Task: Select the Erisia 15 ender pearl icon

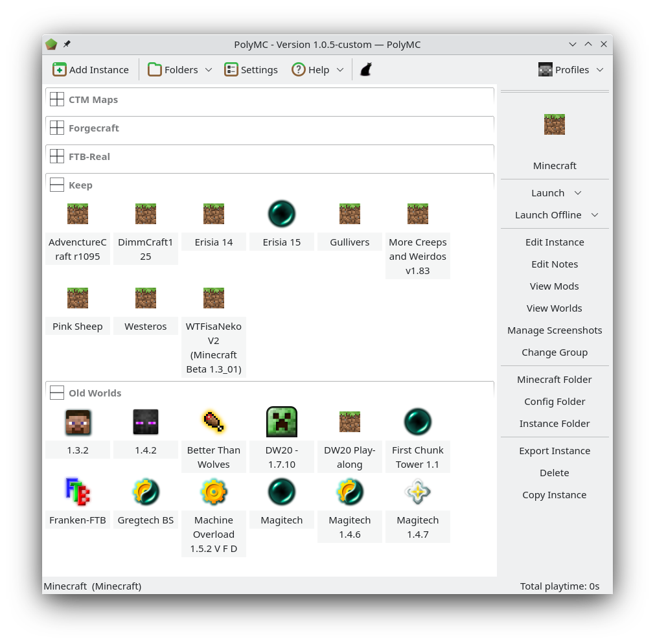Action: (282, 214)
